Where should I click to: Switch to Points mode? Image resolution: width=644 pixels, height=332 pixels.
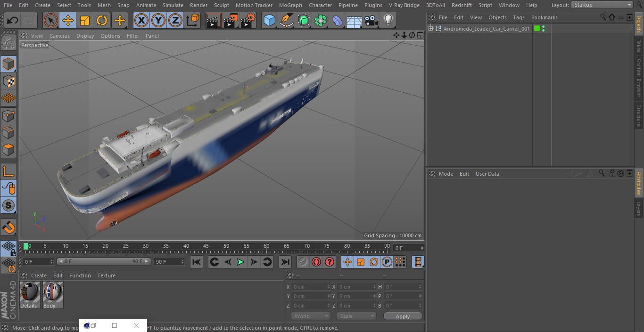[x=8, y=116]
